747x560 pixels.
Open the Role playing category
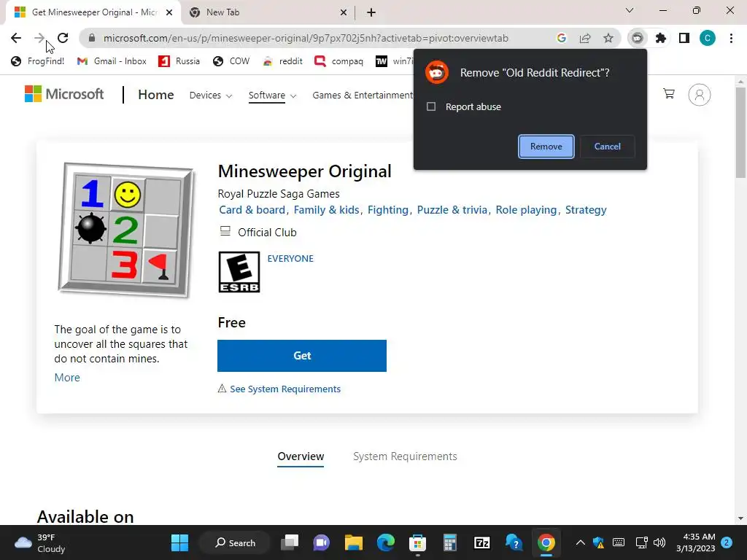point(526,210)
